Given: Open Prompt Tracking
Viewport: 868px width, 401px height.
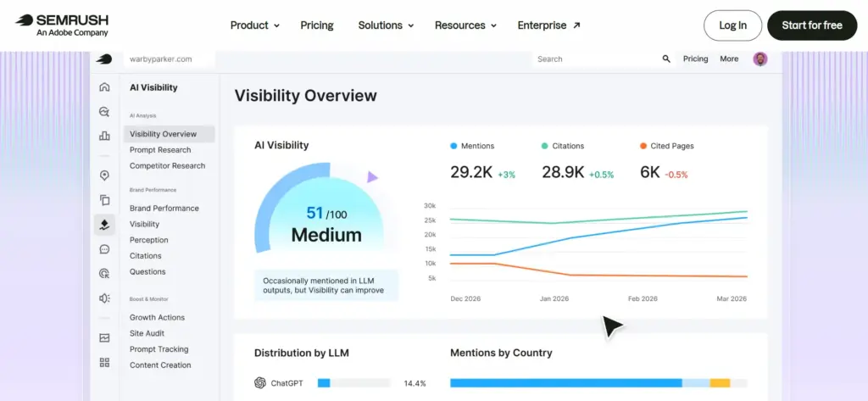Looking at the screenshot, I should [159, 349].
